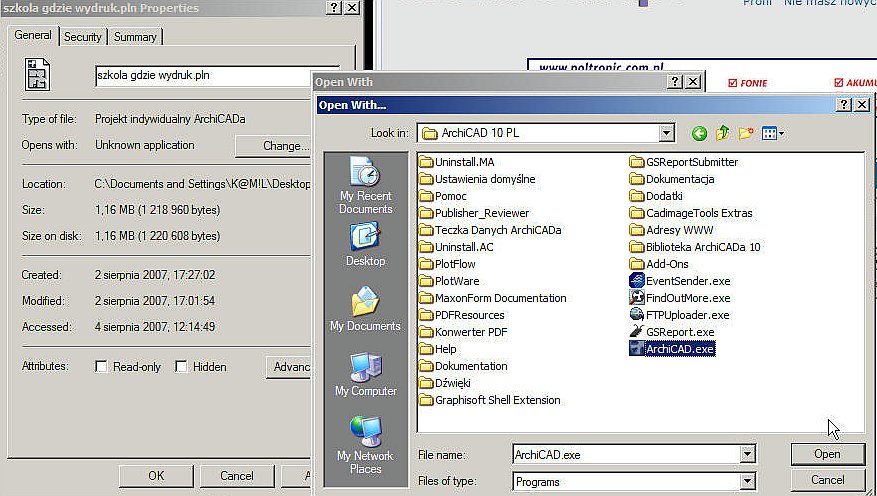The image size is (877, 496).
Task: Select the Pomoc folder icon
Action: pos(426,196)
